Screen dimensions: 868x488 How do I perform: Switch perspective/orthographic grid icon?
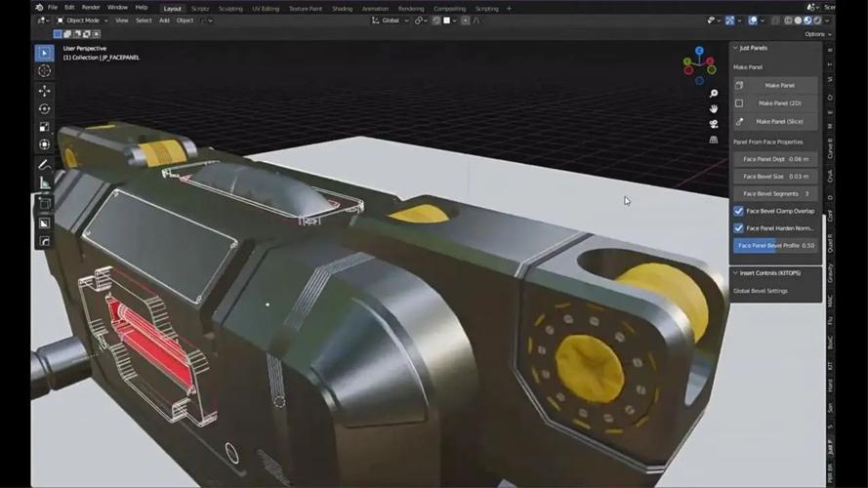714,140
